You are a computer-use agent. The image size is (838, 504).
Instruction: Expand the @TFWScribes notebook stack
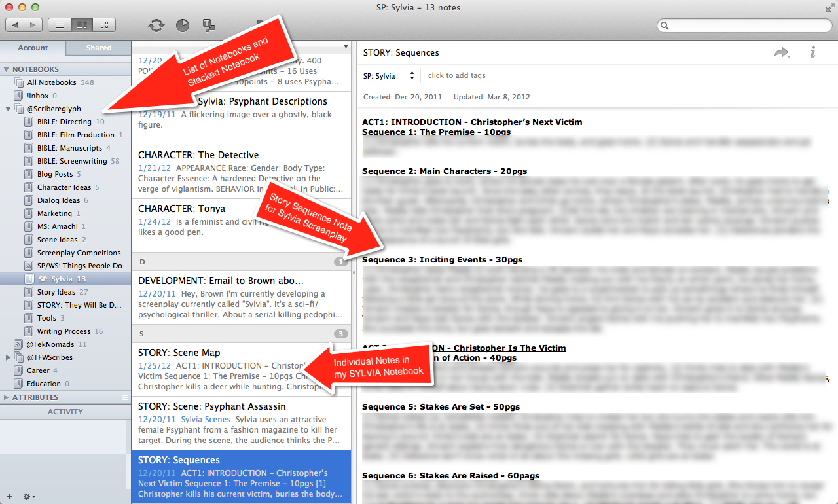8,357
